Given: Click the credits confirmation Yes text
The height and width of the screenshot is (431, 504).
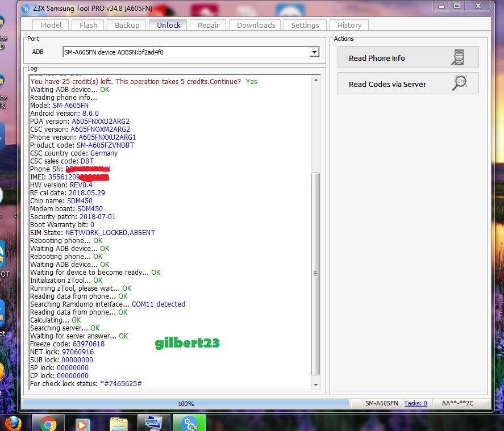Looking at the screenshot, I should pos(251,82).
